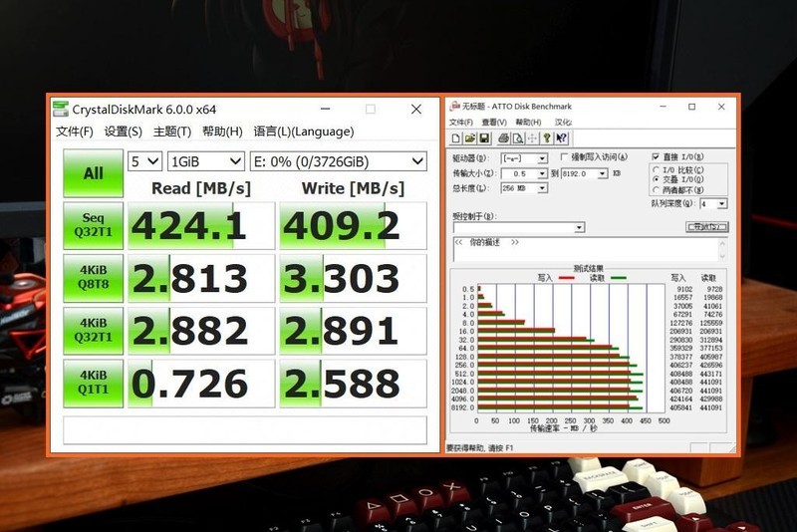Viewport: 797px width, 532px height.
Task: Click 4KiB Q1T1 write value 2.588
Action: [x=354, y=384]
